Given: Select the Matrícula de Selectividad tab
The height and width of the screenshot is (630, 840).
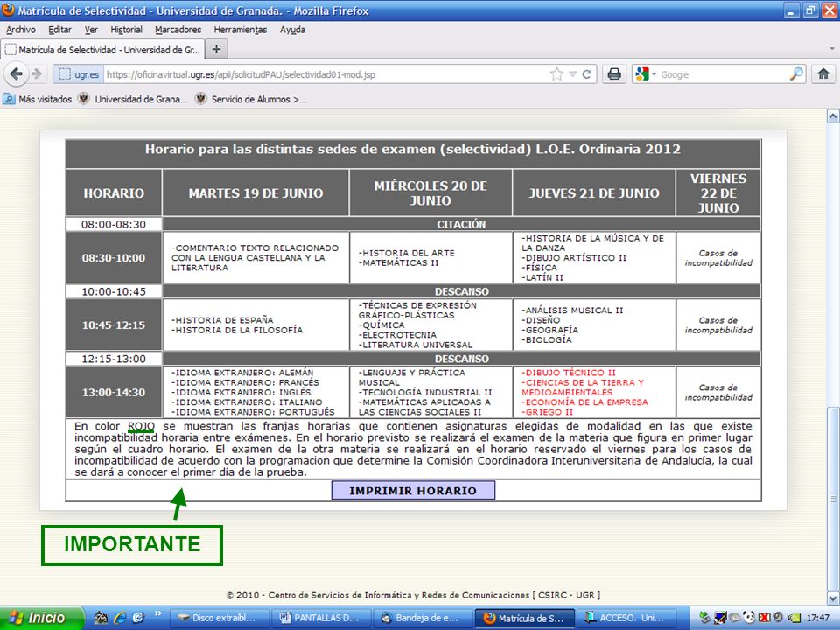Looking at the screenshot, I should (x=102, y=50).
